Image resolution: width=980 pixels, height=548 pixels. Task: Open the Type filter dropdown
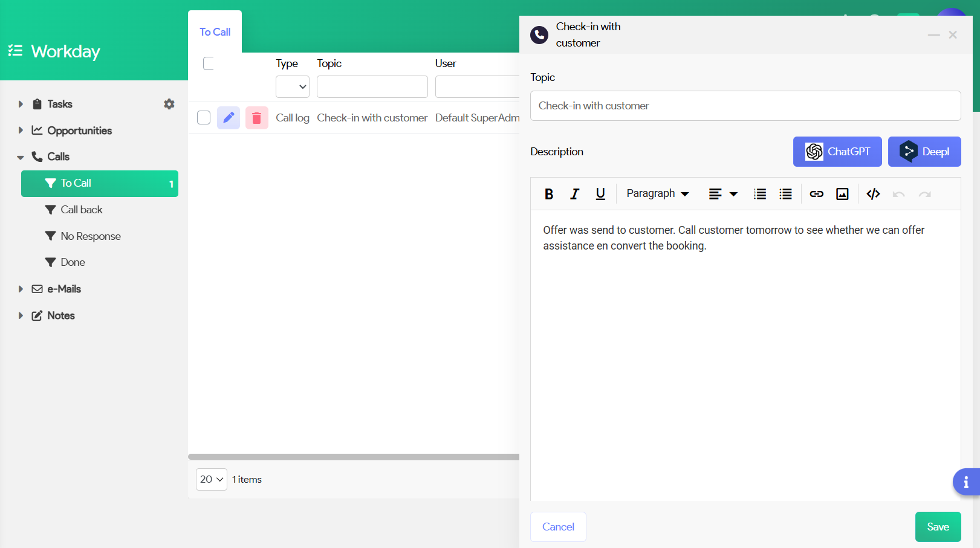pyautogui.click(x=293, y=87)
